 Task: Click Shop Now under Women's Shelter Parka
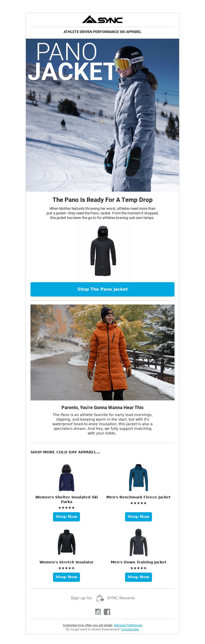click(66, 517)
